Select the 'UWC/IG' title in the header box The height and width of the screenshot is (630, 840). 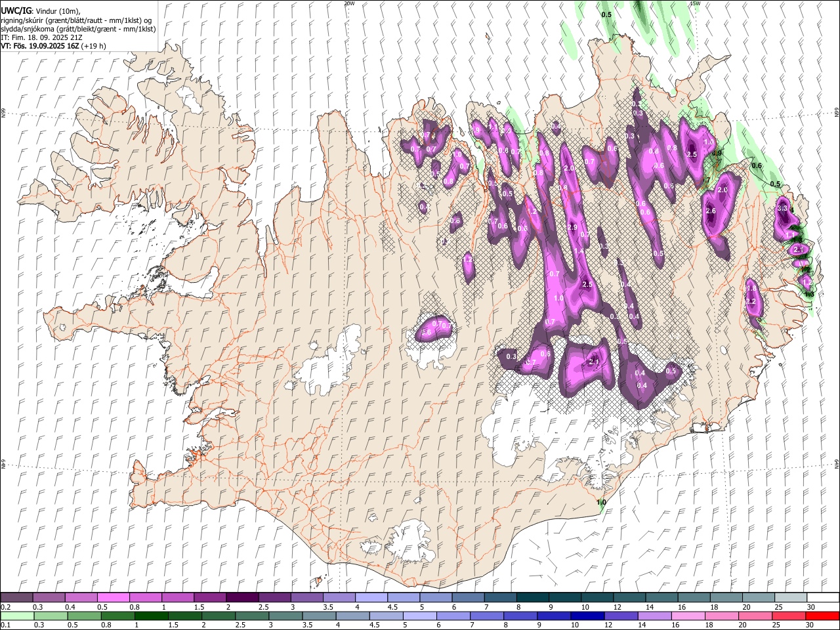pyautogui.click(x=16, y=11)
